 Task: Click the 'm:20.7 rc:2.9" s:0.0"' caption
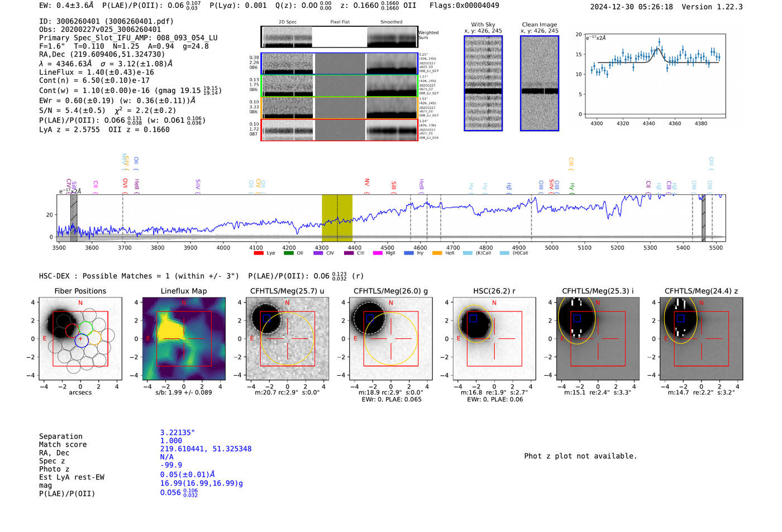click(x=287, y=392)
